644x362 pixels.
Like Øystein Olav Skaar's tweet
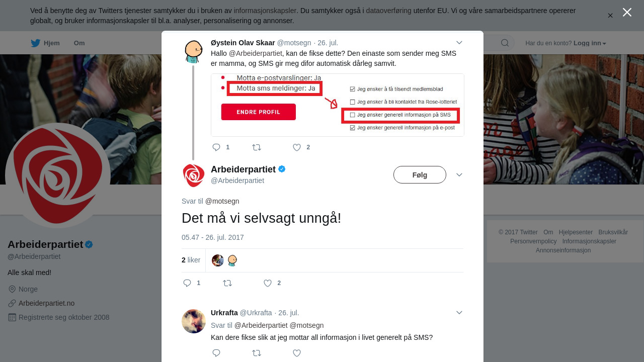point(297,147)
